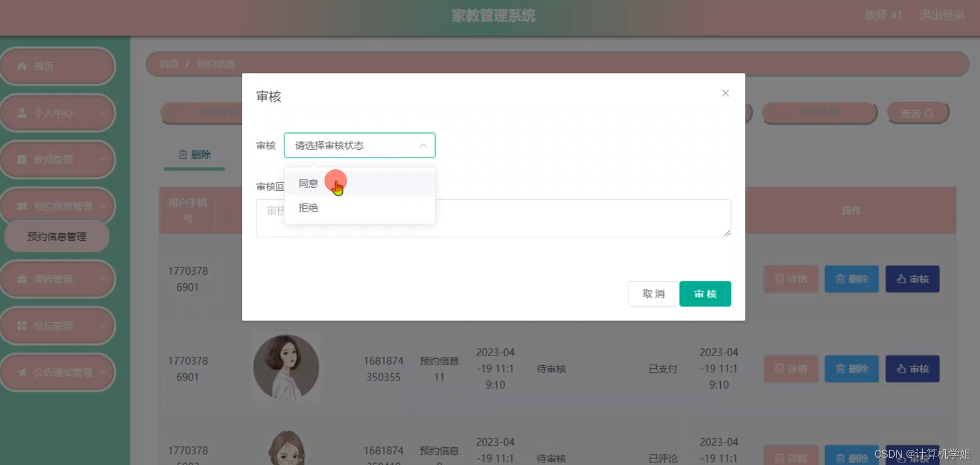Click the 家教管理系统 title
Image resolution: width=980 pixels, height=465 pixels.
pos(494,16)
